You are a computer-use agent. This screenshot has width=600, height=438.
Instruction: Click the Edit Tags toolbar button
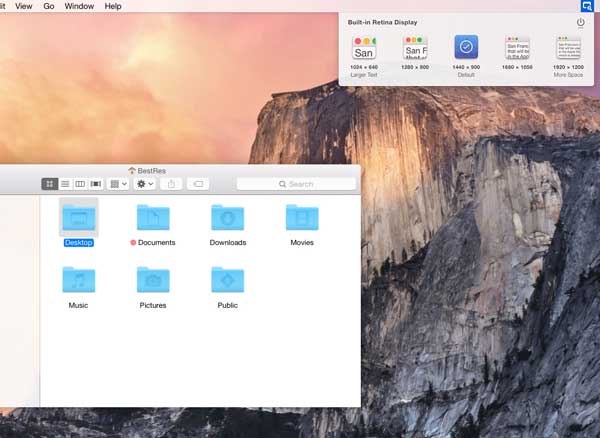pos(198,184)
